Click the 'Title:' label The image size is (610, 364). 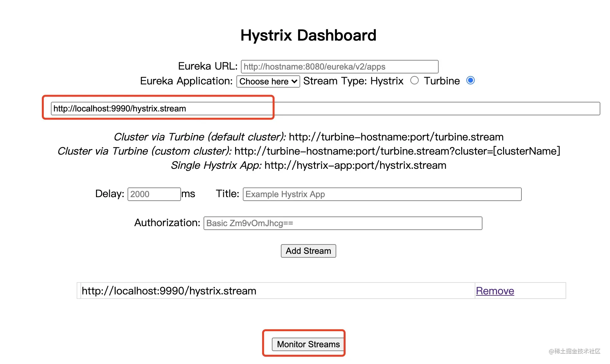coord(227,194)
